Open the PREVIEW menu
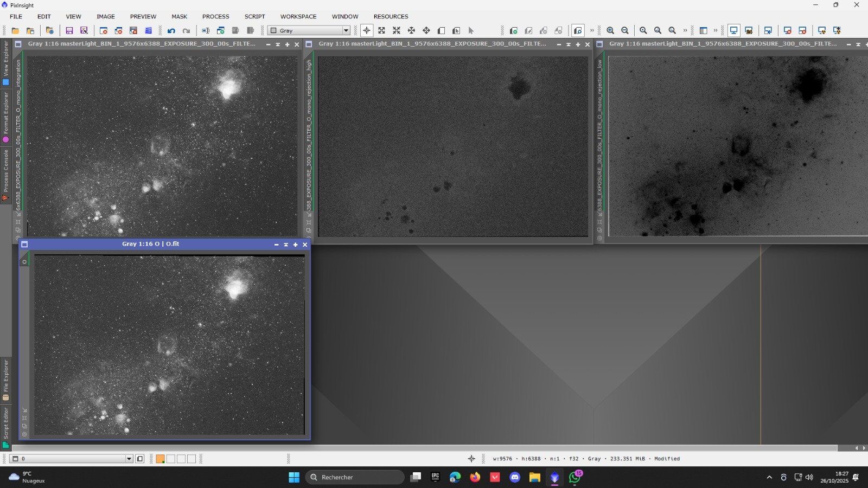This screenshot has height=488, width=868. pos(143,16)
